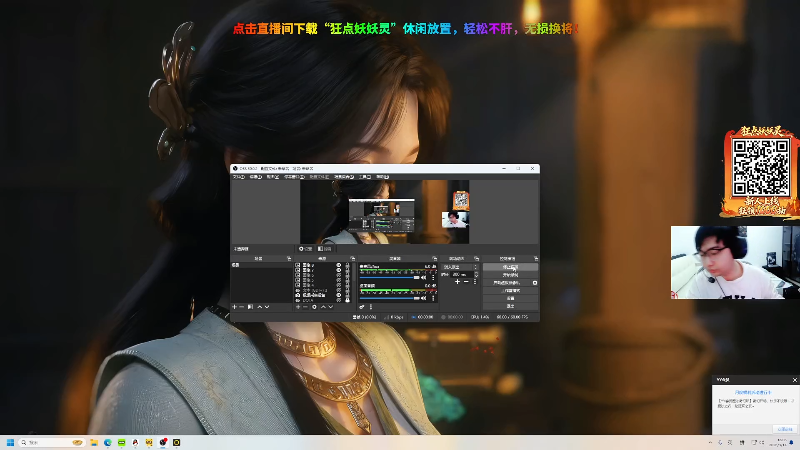Image resolution: width=800 pixels, height=450 pixels.
Task: Open OBS Settings from the Controls dock
Action: (511, 298)
